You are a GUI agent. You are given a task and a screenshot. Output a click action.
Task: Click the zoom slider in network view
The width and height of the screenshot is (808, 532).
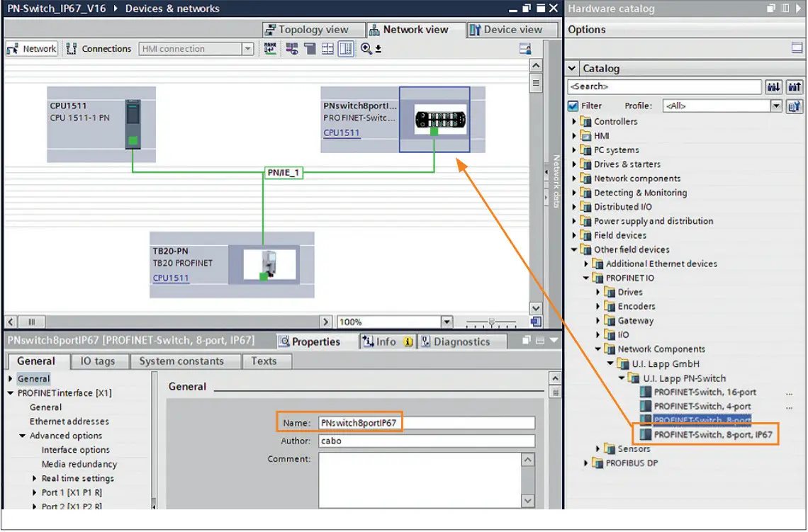[x=492, y=322]
